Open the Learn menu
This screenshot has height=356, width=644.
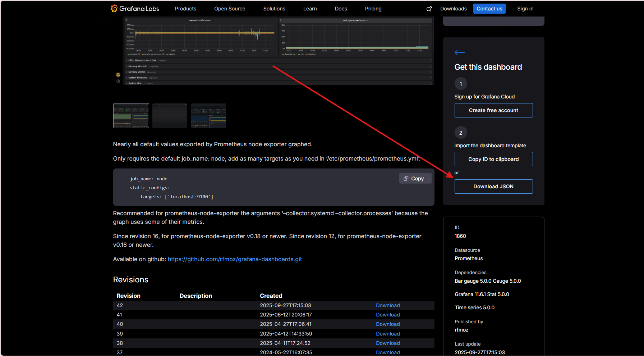pos(310,9)
